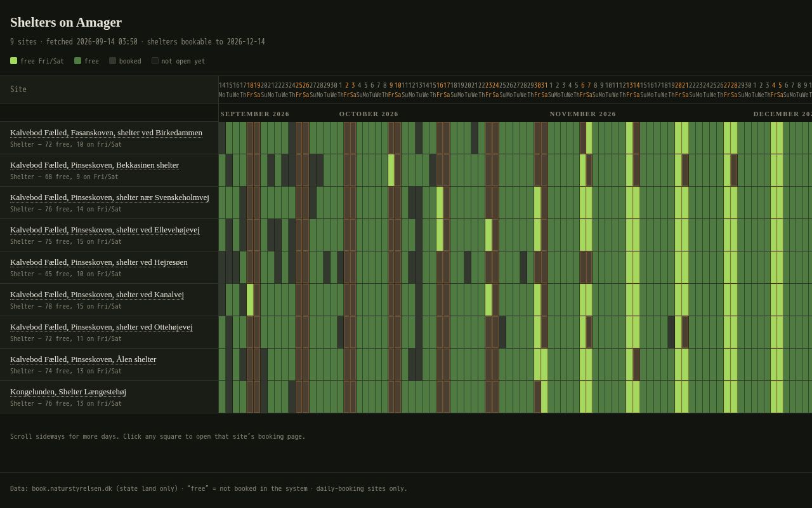Click the 'Data: book.naturstyrelsen.dk' footer text

tap(209, 489)
